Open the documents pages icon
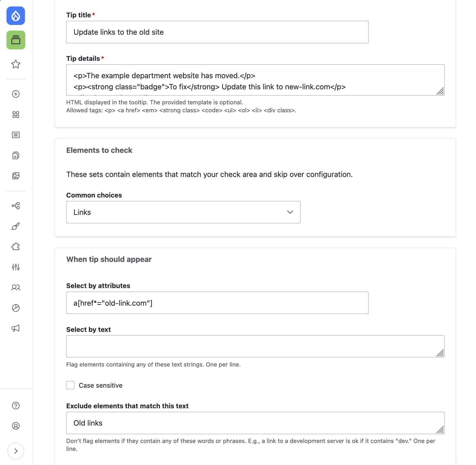The width and height of the screenshot is (476, 465). point(16,155)
